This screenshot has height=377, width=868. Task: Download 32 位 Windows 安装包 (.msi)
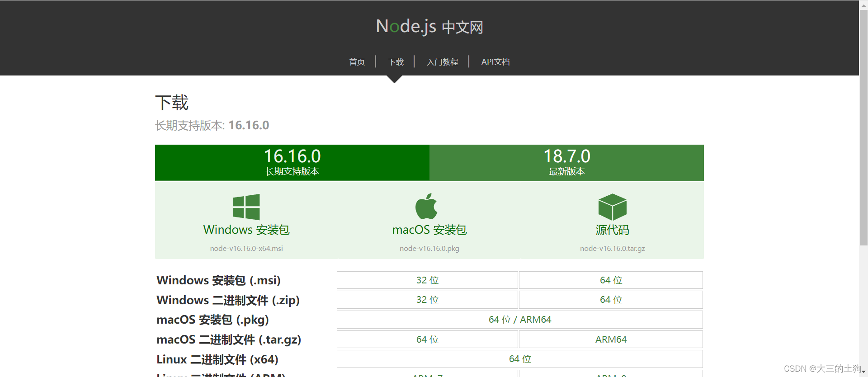point(427,280)
